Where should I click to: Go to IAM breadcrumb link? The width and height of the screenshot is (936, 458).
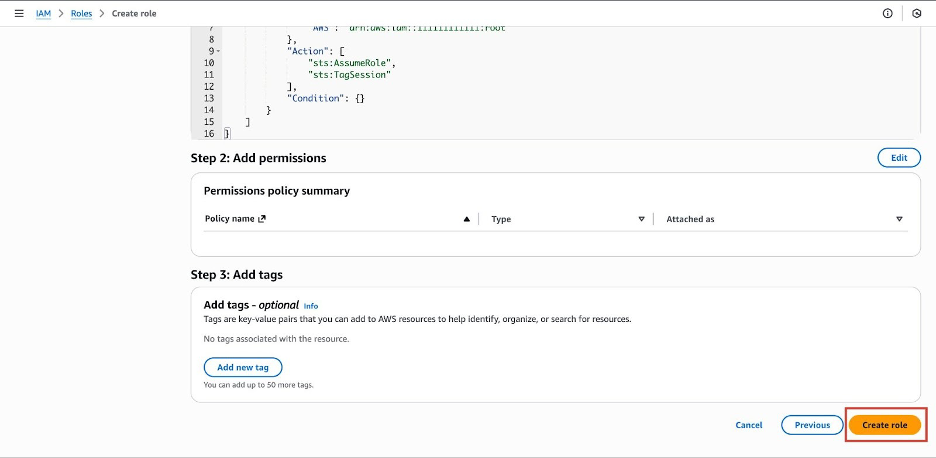[43, 13]
